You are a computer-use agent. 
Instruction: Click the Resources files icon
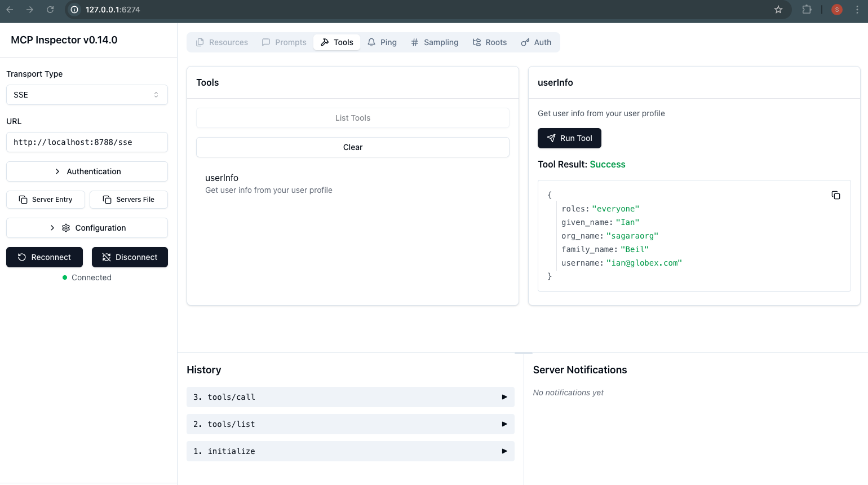pos(200,42)
